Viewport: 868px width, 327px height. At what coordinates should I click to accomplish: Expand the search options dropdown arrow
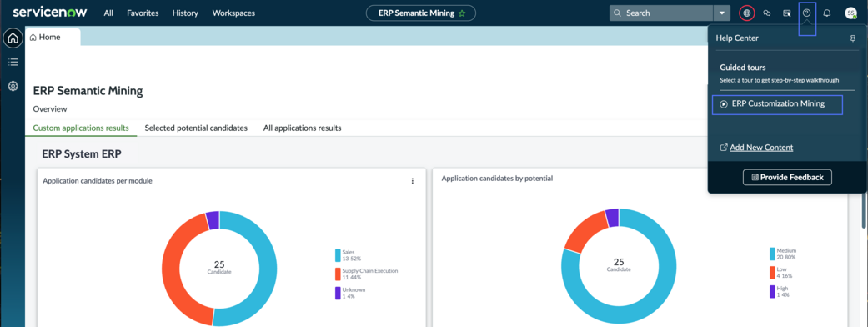[721, 13]
